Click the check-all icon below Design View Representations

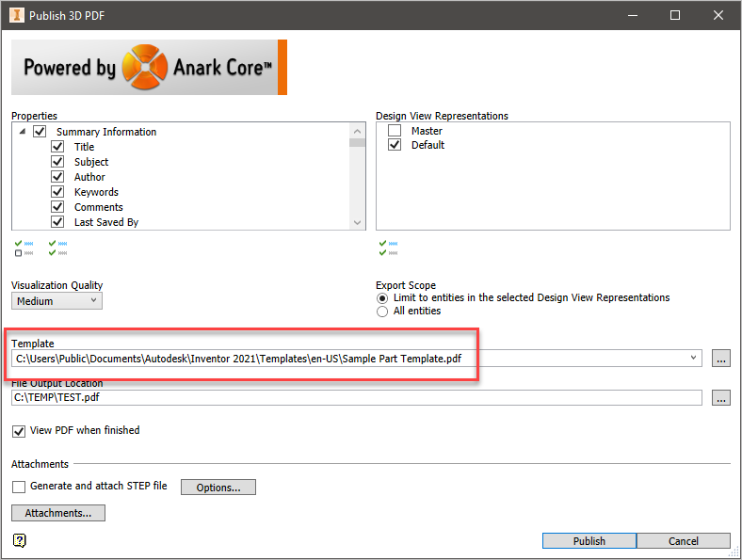tap(389, 248)
